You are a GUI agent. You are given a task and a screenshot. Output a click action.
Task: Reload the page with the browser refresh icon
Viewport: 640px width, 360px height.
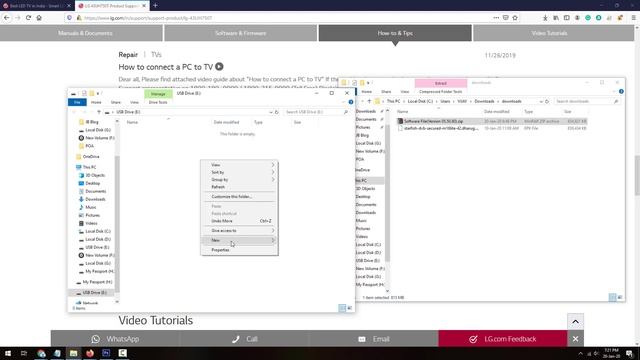pos(28,18)
